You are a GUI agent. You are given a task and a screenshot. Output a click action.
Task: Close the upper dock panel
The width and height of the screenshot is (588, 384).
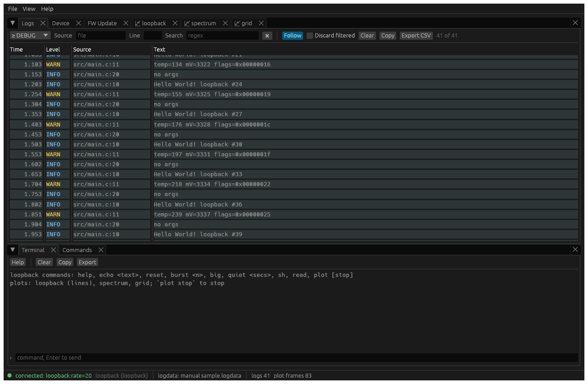point(575,23)
